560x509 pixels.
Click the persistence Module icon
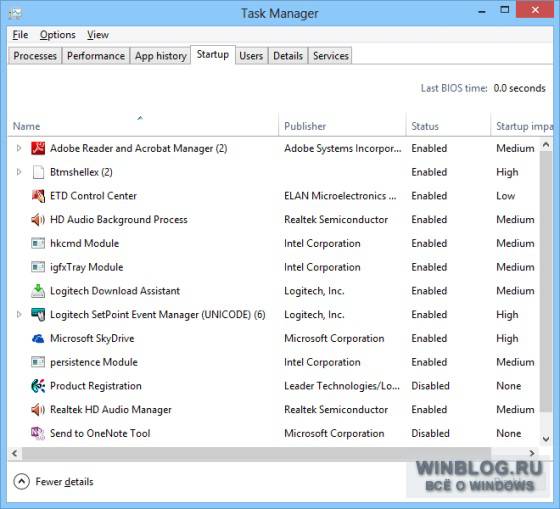click(x=38, y=362)
